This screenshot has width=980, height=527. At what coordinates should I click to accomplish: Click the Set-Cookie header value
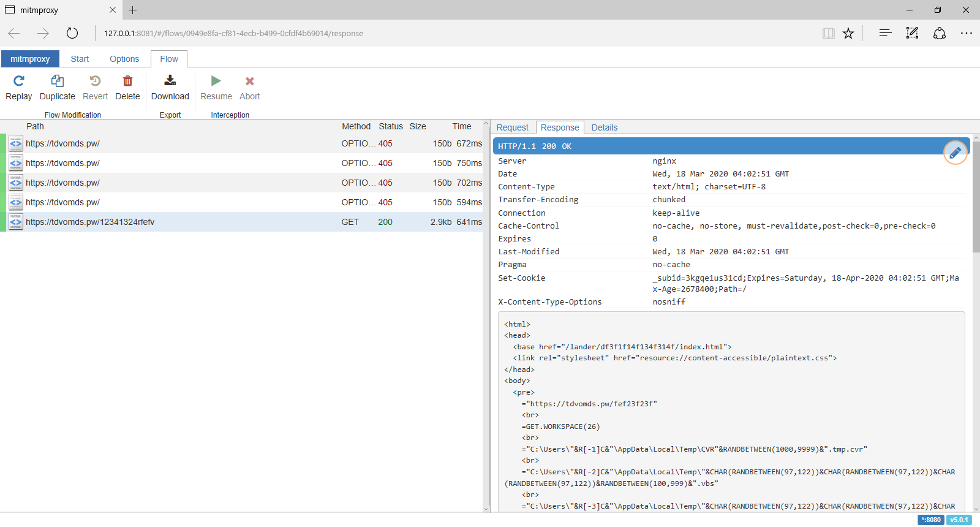[805, 284]
